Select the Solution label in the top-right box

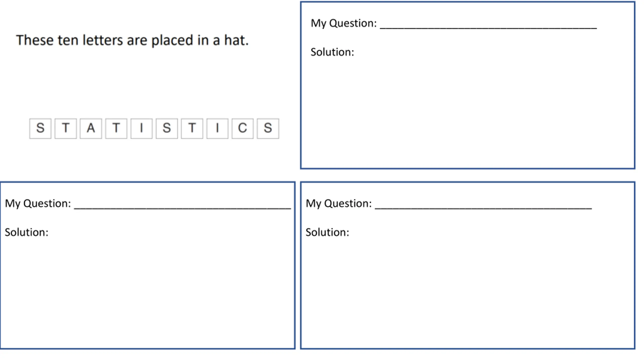pyautogui.click(x=332, y=52)
